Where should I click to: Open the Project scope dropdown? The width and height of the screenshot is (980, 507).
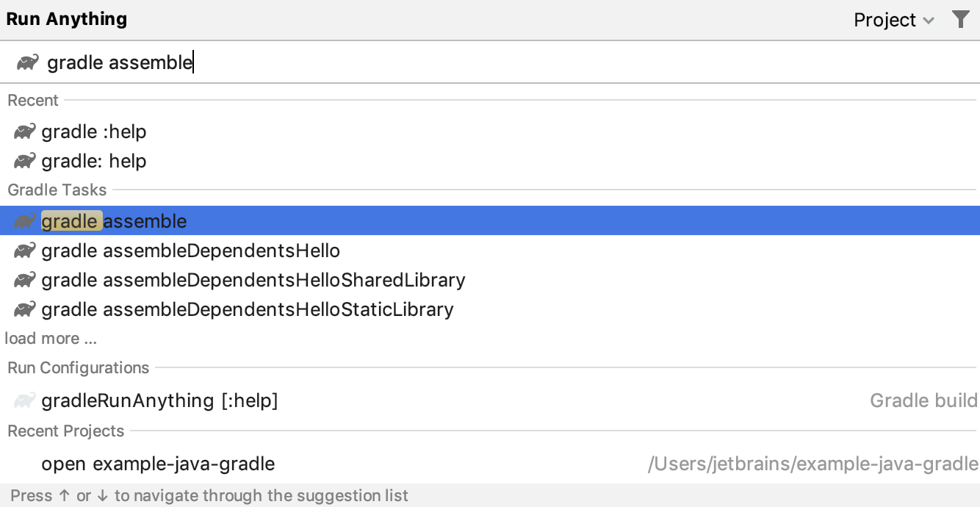(x=893, y=20)
